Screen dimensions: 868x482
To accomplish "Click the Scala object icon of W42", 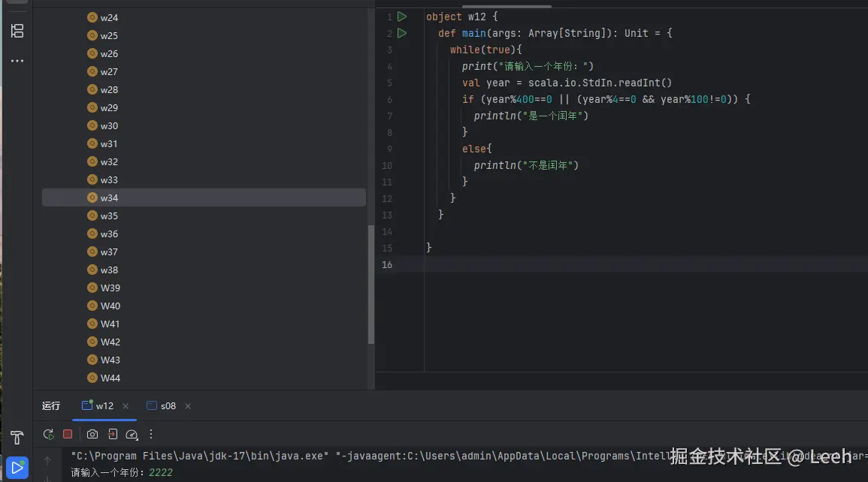I will pos(92,342).
